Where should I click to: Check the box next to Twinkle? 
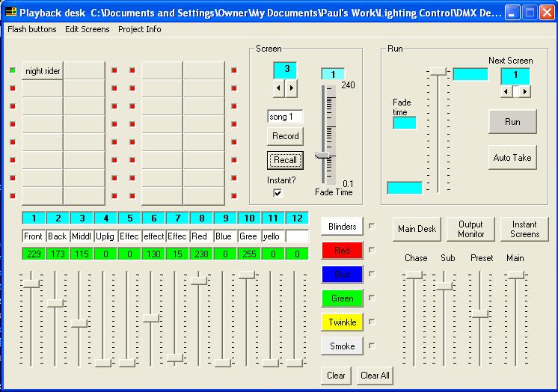coord(372,322)
